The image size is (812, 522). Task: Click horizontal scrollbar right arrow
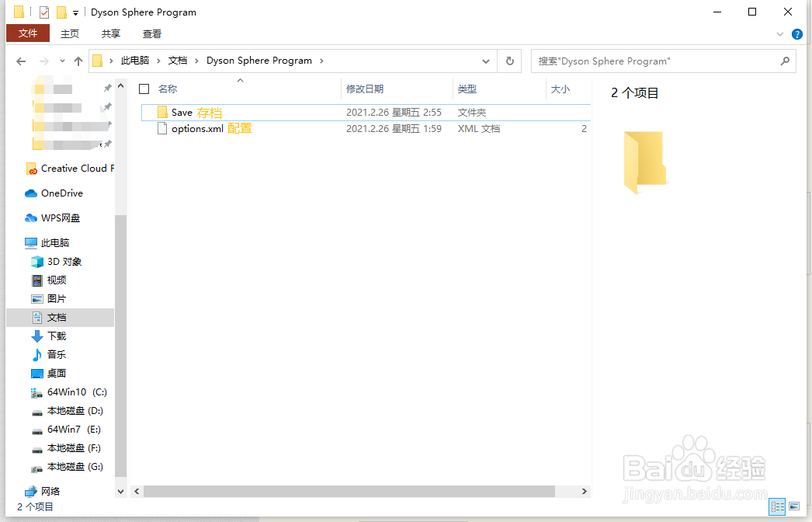pos(584,492)
